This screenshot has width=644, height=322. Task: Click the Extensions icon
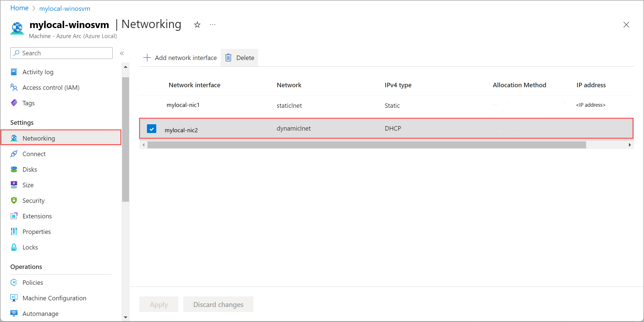14,216
